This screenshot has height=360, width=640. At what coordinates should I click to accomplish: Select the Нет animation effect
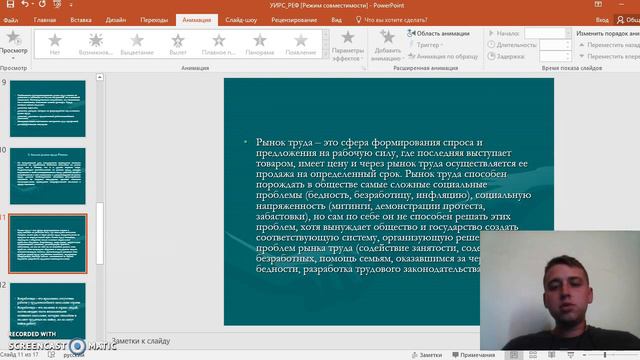55,44
